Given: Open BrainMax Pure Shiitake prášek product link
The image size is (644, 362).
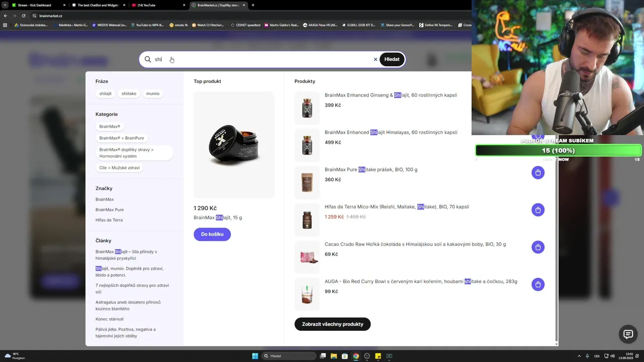Looking at the screenshot, I should 371,169.
